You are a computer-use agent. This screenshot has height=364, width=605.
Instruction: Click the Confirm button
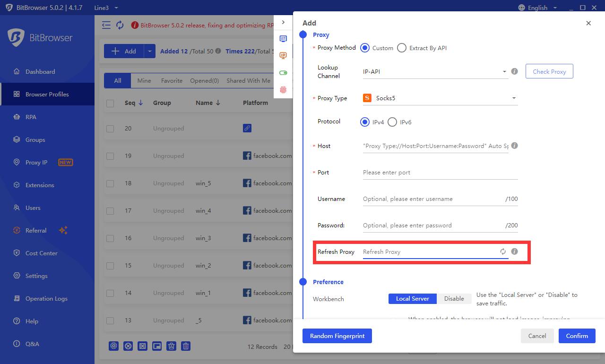click(577, 336)
